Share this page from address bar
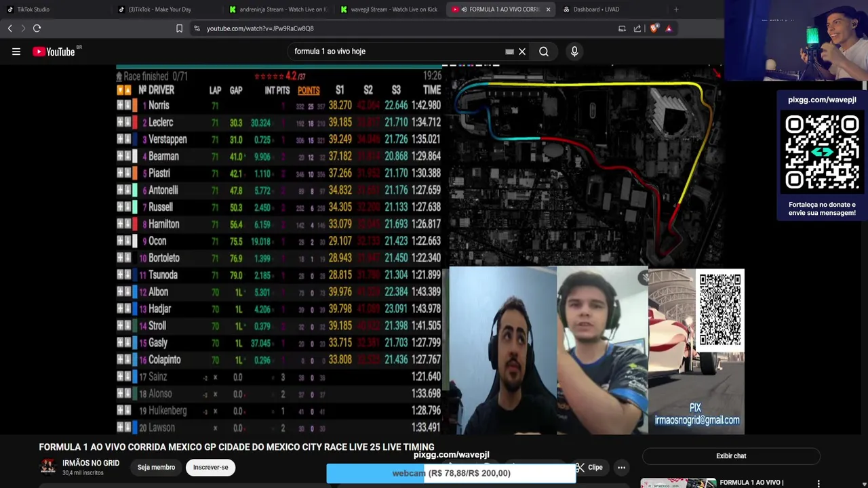The width and height of the screenshot is (868, 488). 637,28
